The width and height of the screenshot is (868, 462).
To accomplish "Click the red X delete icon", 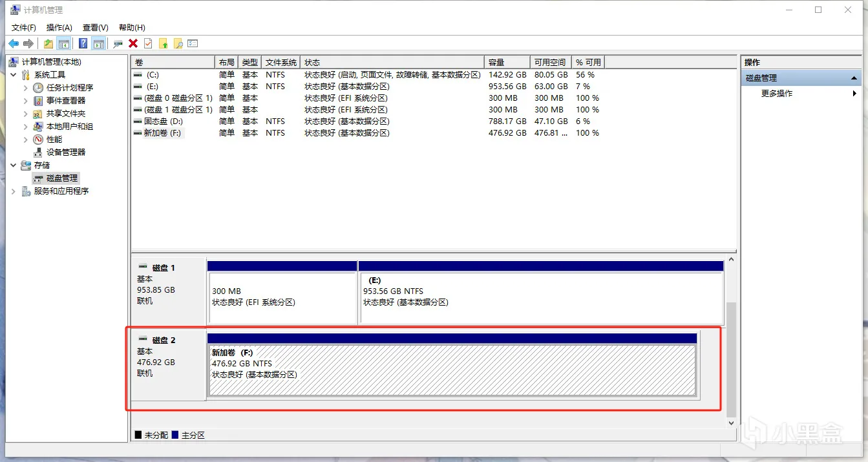I will tap(133, 44).
